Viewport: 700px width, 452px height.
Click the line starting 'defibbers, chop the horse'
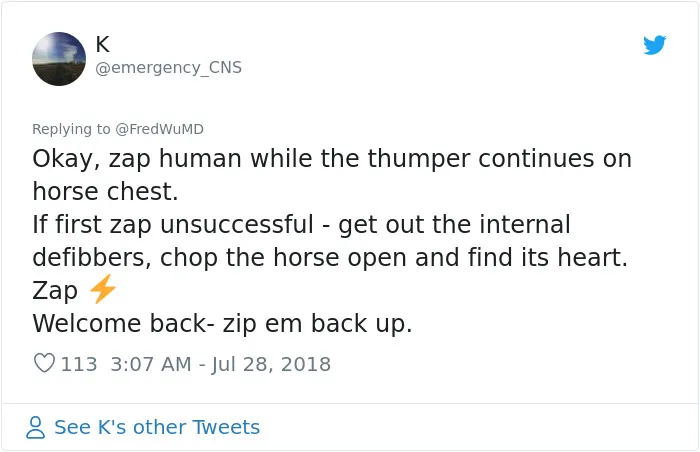[330, 258]
